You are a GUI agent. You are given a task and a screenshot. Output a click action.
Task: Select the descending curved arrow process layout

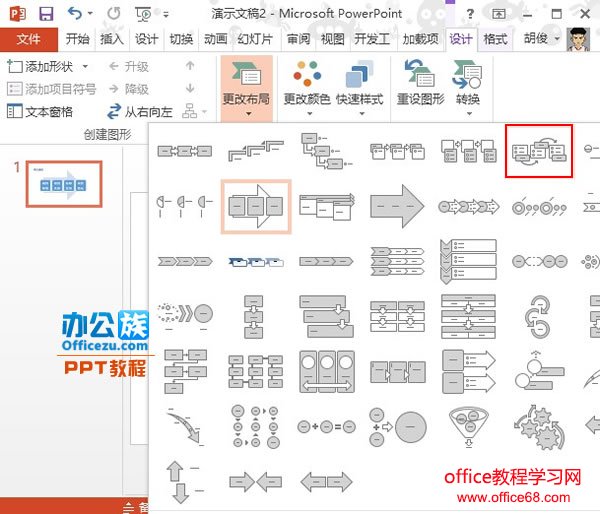point(185,426)
